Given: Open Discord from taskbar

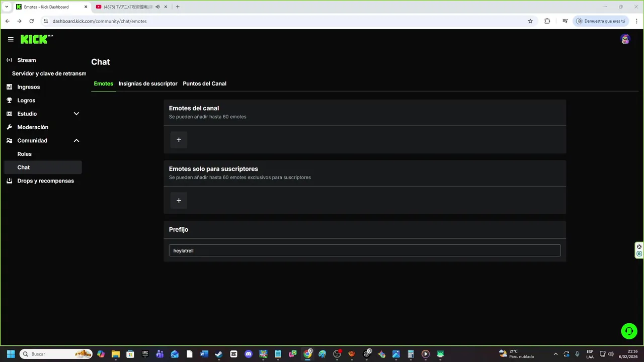Looking at the screenshot, I should (249, 354).
